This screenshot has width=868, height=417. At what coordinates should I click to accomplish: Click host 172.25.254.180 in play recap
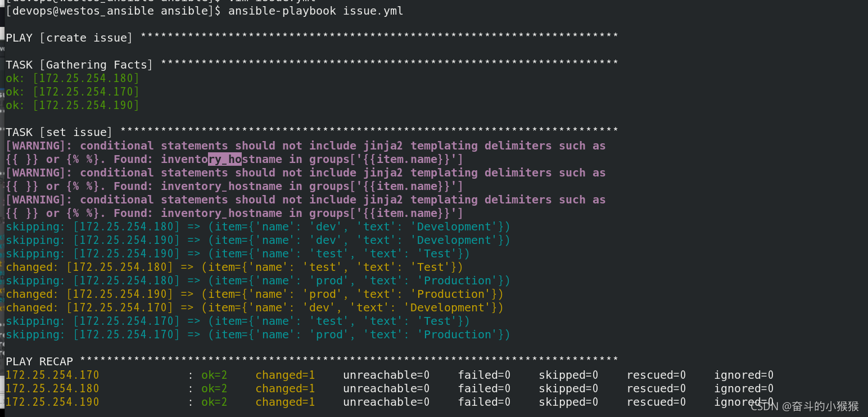click(x=52, y=389)
